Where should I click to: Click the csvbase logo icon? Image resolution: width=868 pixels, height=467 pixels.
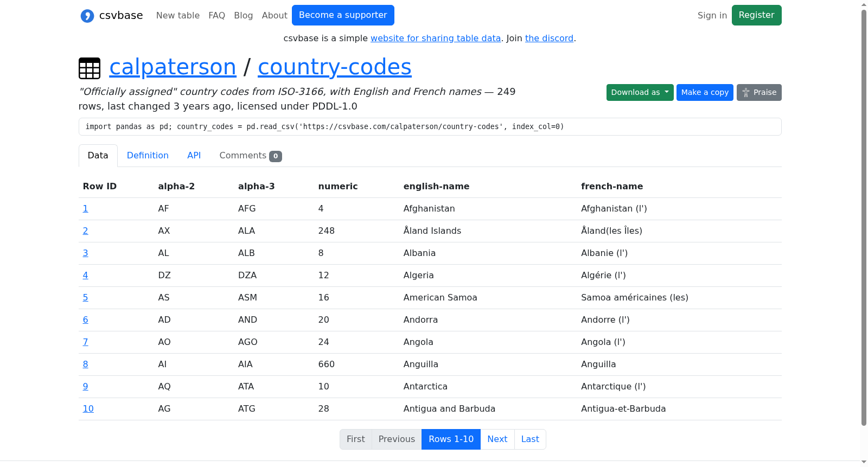tap(87, 16)
